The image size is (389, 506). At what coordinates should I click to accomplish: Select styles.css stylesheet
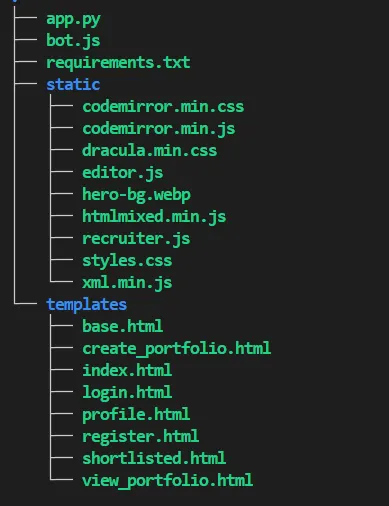click(127, 261)
